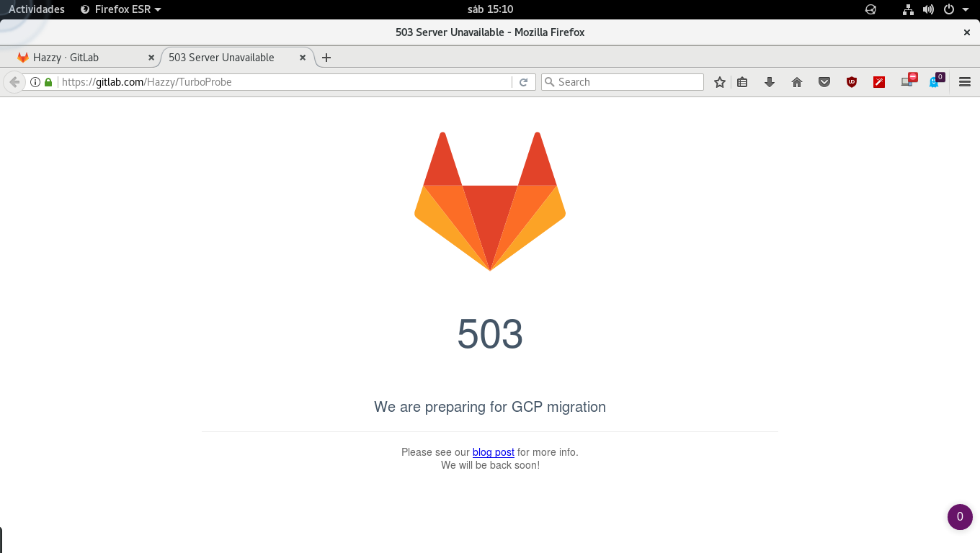Go to the Home page icon

click(797, 82)
